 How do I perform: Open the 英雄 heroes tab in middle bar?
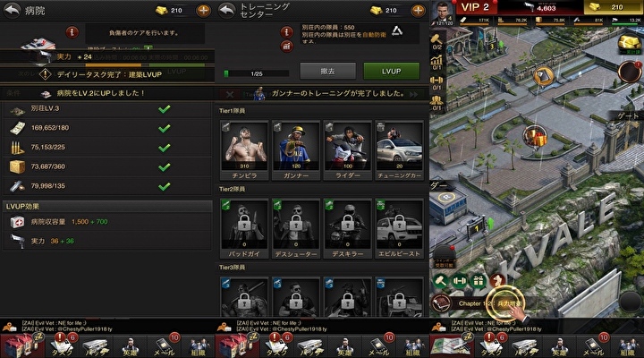point(345,345)
